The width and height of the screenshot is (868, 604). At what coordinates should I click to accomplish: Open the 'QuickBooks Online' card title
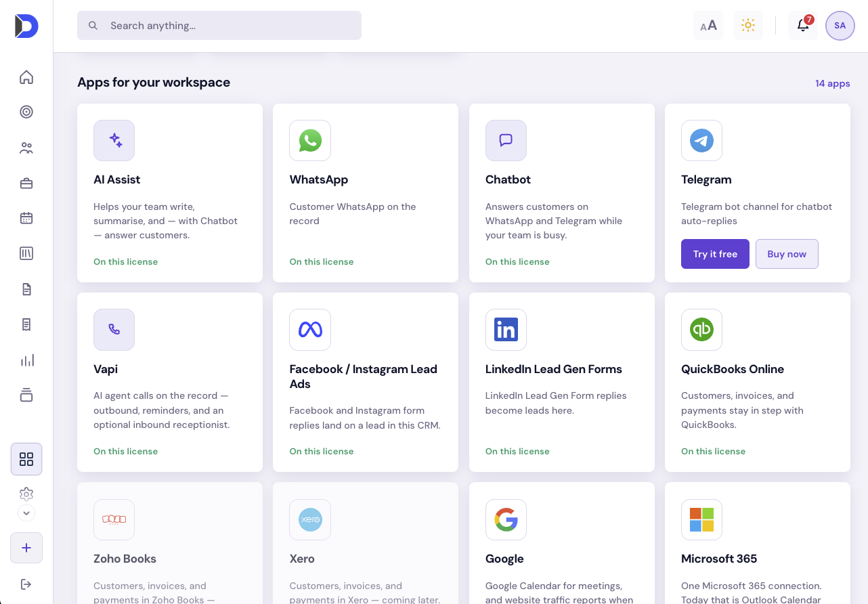click(x=733, y=369)
